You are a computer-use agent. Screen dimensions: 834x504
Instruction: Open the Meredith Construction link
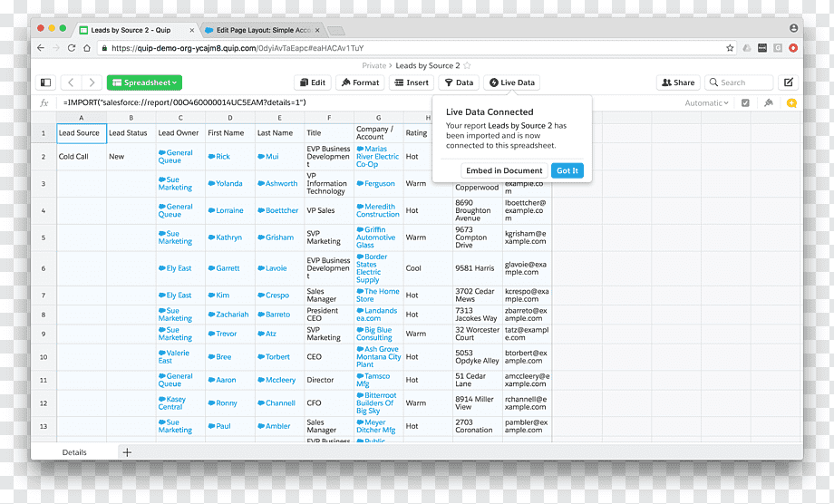tap(378, 210)
